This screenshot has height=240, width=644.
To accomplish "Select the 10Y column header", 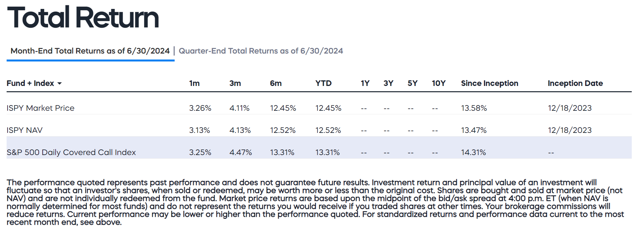I will pos(439,83).
